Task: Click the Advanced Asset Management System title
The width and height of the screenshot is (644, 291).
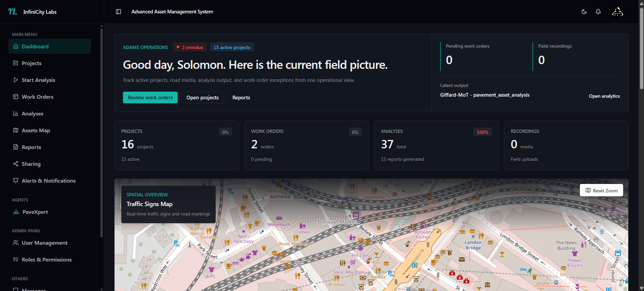Action: (172, 12)
